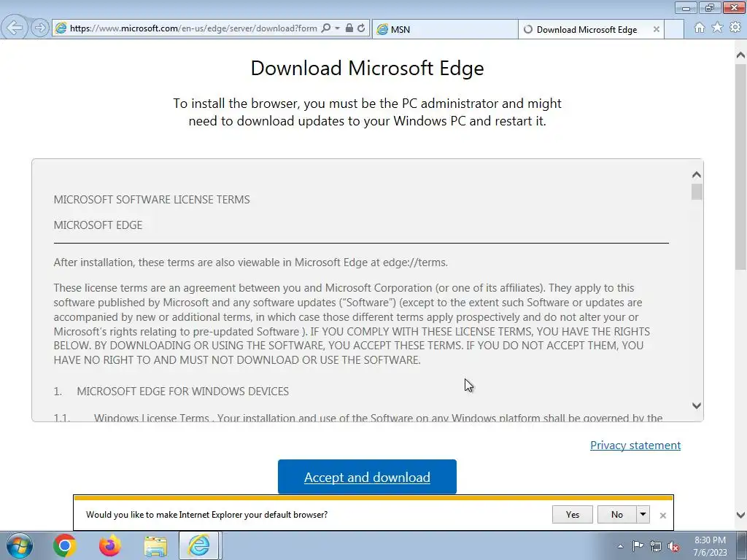Go back with the browser Back arrow
The width and height of the screenshot is (747, 560).
(15, 28)
